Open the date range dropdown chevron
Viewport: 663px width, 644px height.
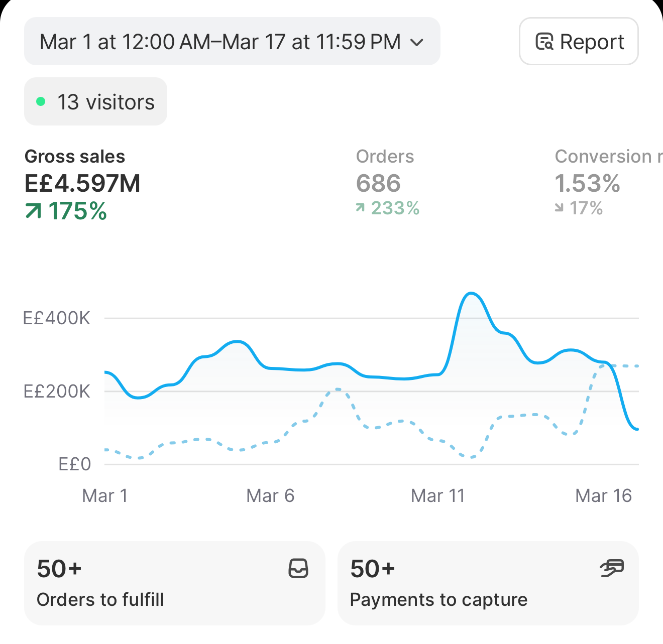417,42
